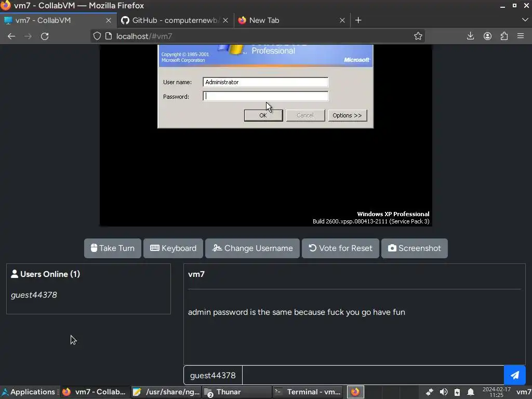Click Options >> in the XP login dialog
This screenshot has width=532, height=399.
pos(348,115)
